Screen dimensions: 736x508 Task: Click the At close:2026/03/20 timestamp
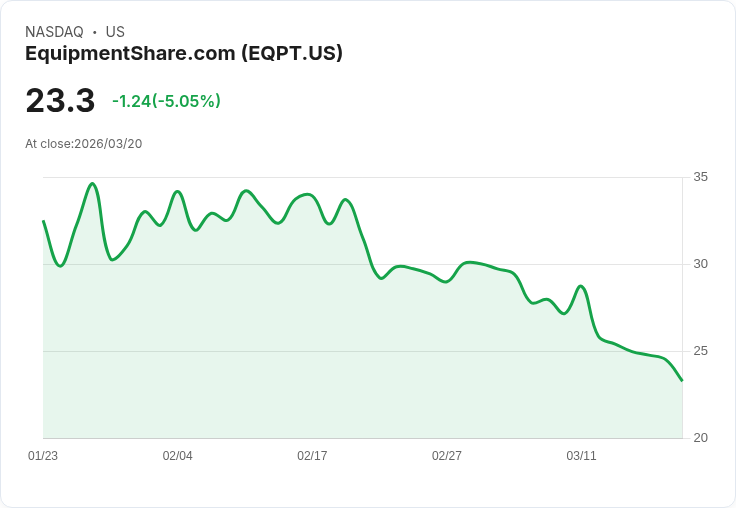tap(84, 144)
